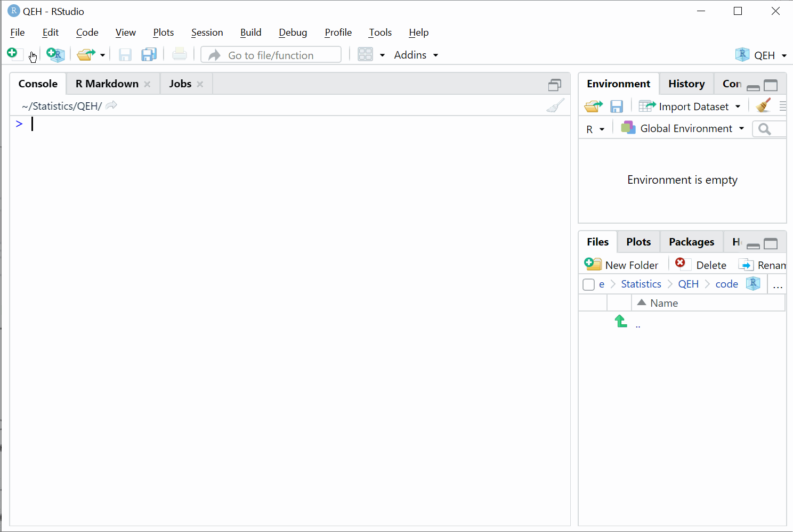793x532 pixels.
Task: Open the New File dropdown arrow
Action: tap(33, 56)
